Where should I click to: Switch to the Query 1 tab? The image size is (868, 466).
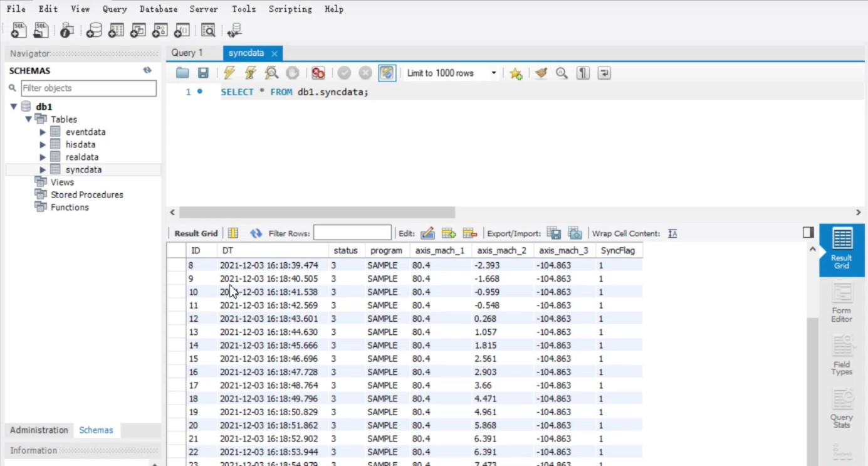pos(187,53)
